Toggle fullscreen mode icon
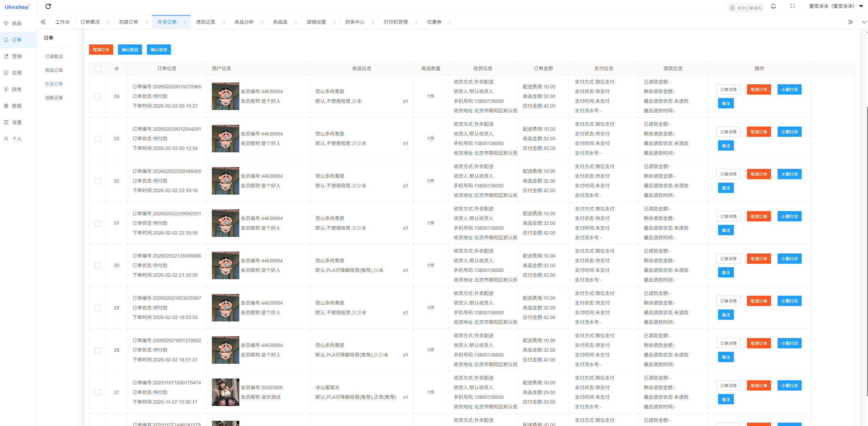Viewport: 868px width, 426px height. coord(793,6)
